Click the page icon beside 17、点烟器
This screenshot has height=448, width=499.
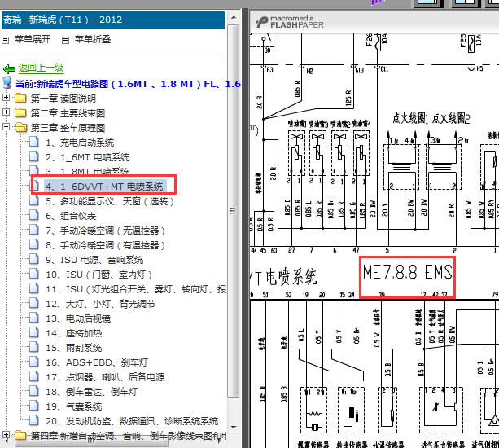pos(34,376)
